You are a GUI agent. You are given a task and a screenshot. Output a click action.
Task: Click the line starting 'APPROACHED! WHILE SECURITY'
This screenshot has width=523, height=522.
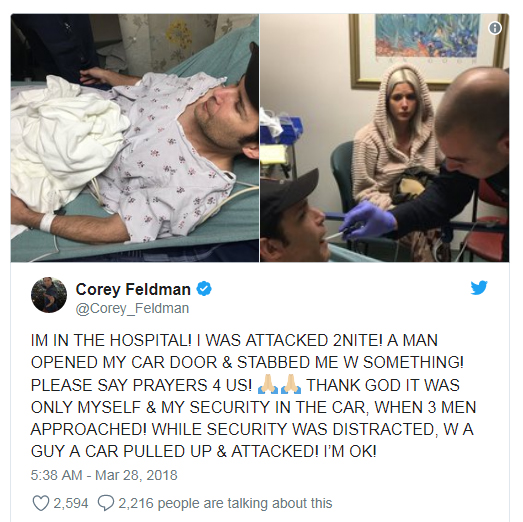pyautogui.click(x=252, y=429)
